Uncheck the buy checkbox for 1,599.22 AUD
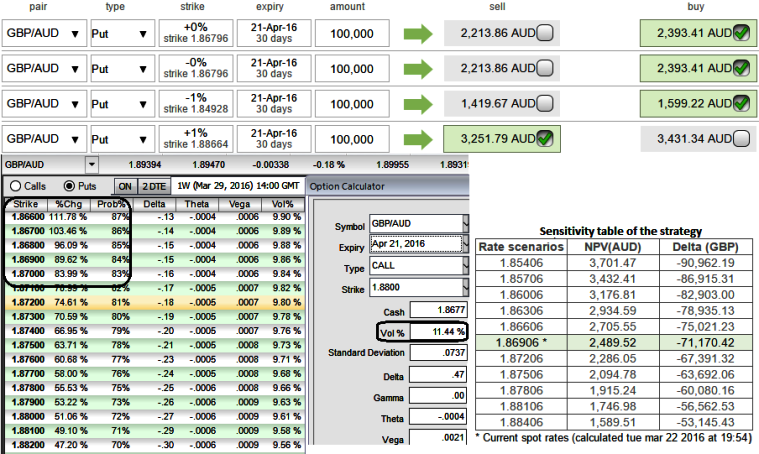This screenshot has width=759, height=454. pyautogui.click(x=740, y=104)
